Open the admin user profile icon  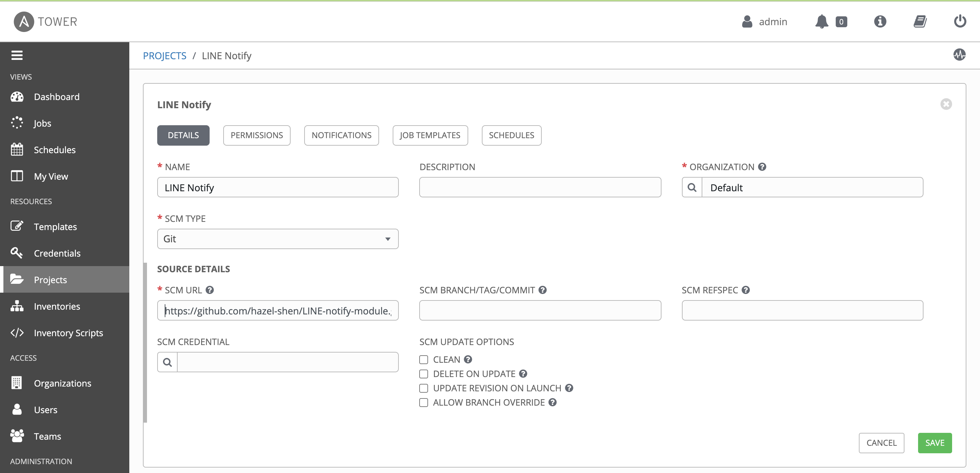[747, 22]
